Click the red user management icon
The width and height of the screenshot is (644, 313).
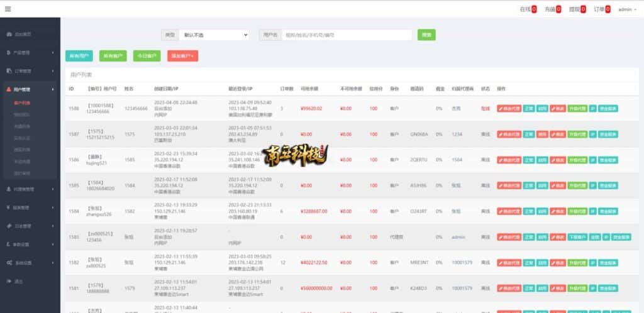[9, 89]
